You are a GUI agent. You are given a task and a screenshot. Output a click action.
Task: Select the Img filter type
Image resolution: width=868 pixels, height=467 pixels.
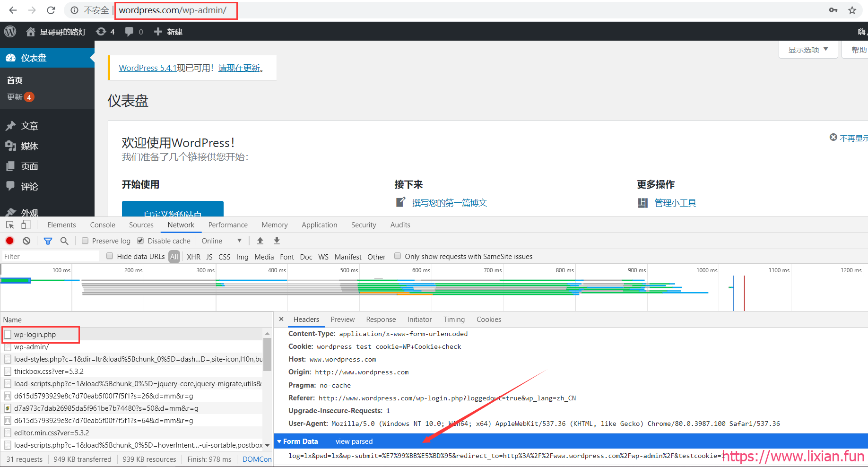[242, 257]
